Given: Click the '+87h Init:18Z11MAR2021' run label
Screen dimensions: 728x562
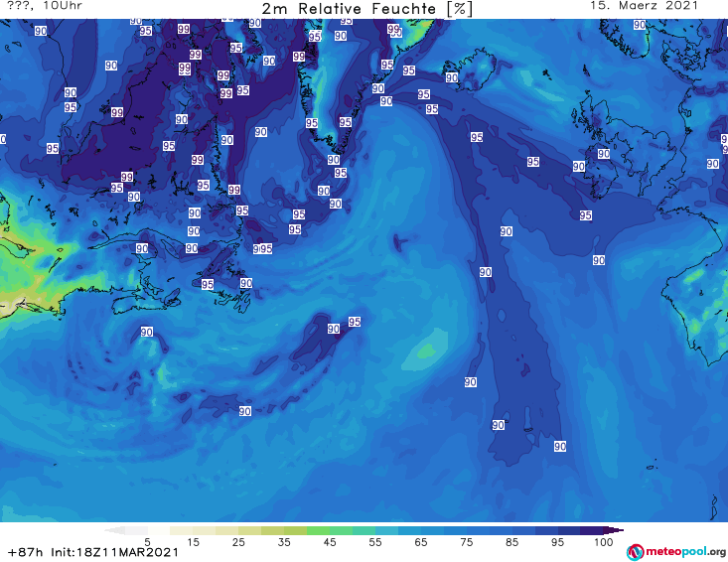Looking at the screenshot, I should tap(93, 552).
